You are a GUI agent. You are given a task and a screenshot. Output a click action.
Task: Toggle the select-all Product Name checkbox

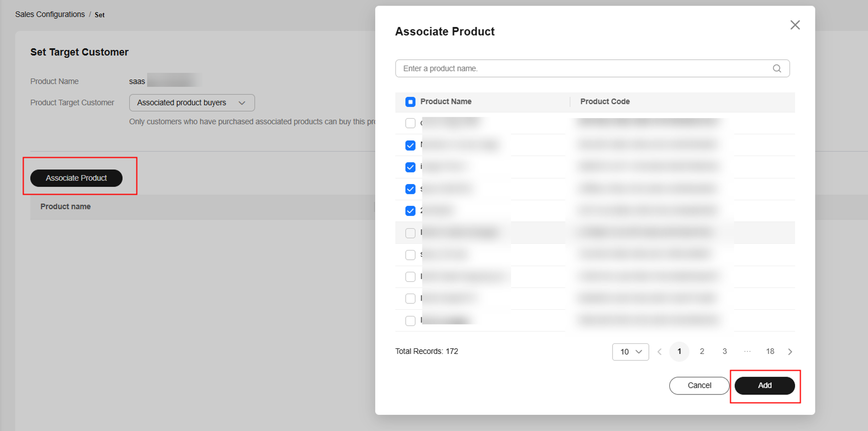pos(410,102)
